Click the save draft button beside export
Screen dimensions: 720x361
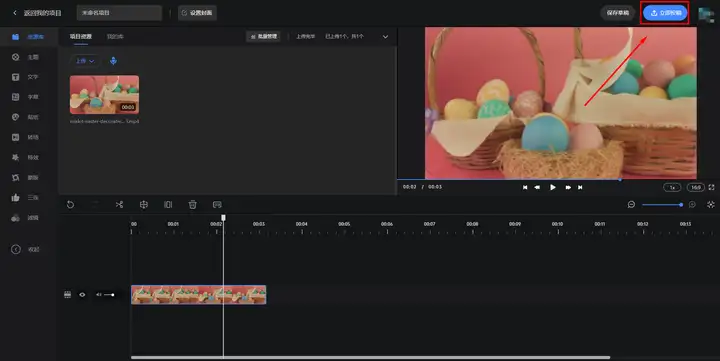618,13
